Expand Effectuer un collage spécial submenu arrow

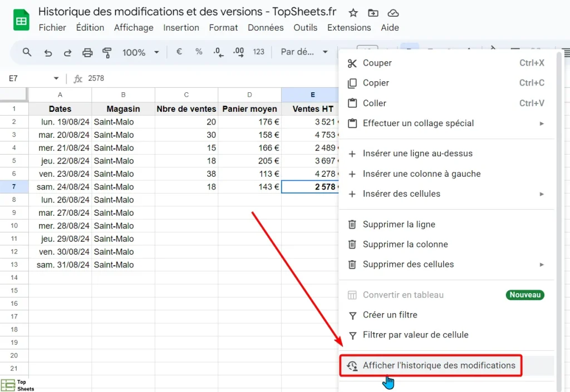pos(542,123)
